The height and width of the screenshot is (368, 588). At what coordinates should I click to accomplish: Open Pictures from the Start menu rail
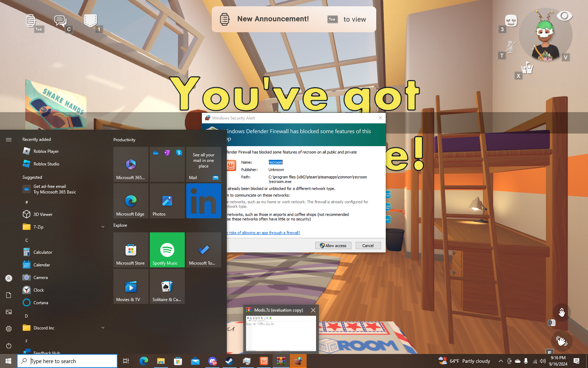tap(9, 312)
